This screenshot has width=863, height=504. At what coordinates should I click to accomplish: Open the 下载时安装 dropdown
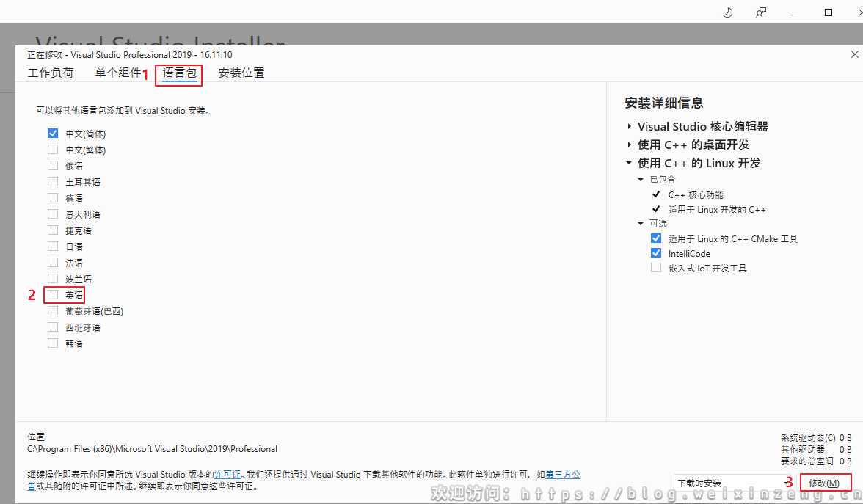(x=734, y=483)
